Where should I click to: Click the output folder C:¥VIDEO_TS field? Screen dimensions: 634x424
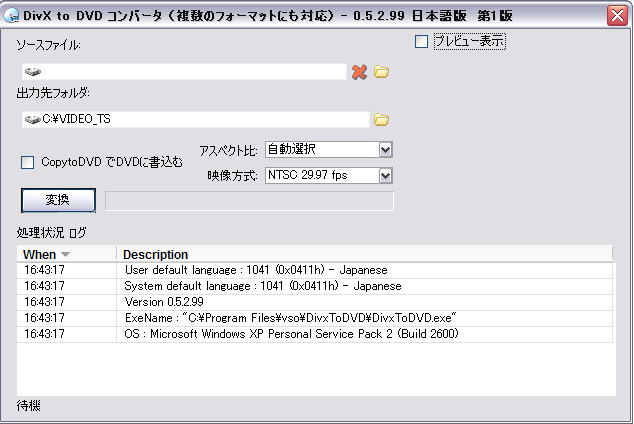pos(196,119)
